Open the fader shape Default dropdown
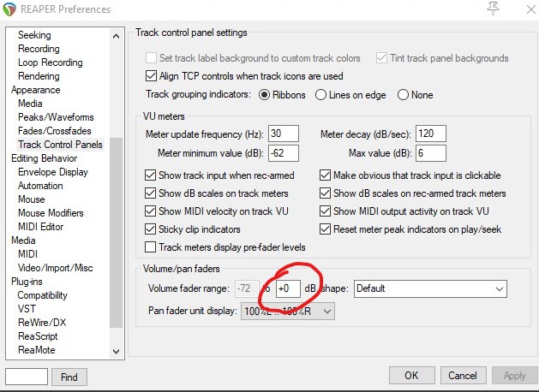The image size is (539, 392). coord(430,288)
